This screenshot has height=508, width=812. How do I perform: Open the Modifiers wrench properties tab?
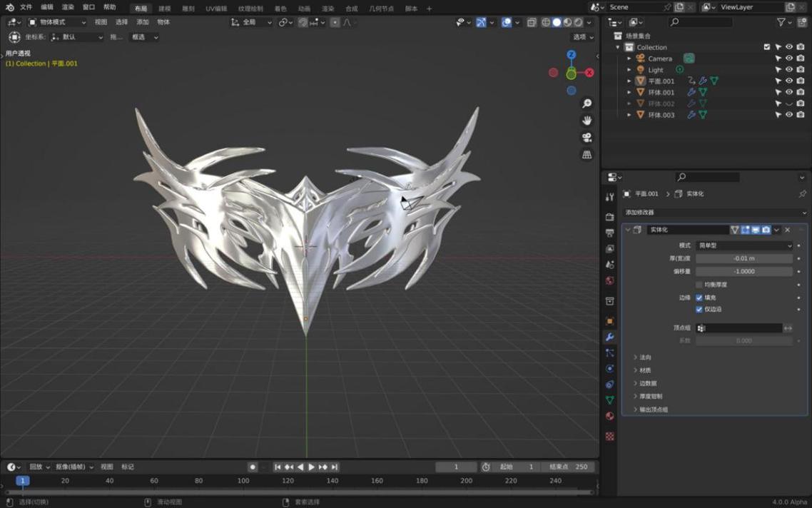pos(609,337)
